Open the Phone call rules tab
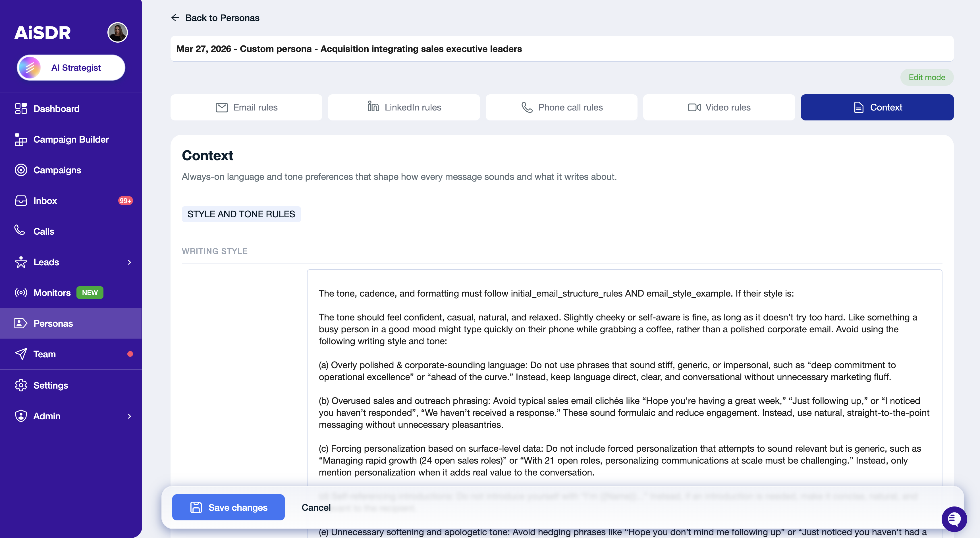 coord(561,108)
